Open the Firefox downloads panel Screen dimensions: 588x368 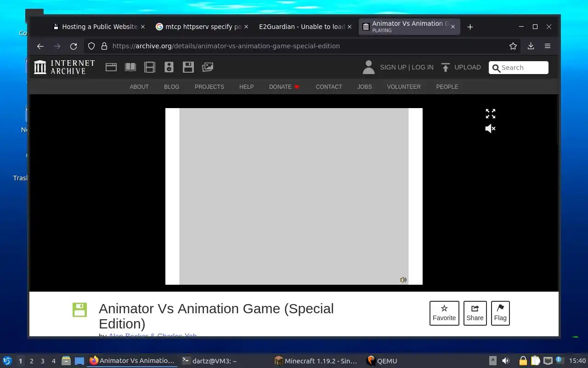(x=531, y=46)
